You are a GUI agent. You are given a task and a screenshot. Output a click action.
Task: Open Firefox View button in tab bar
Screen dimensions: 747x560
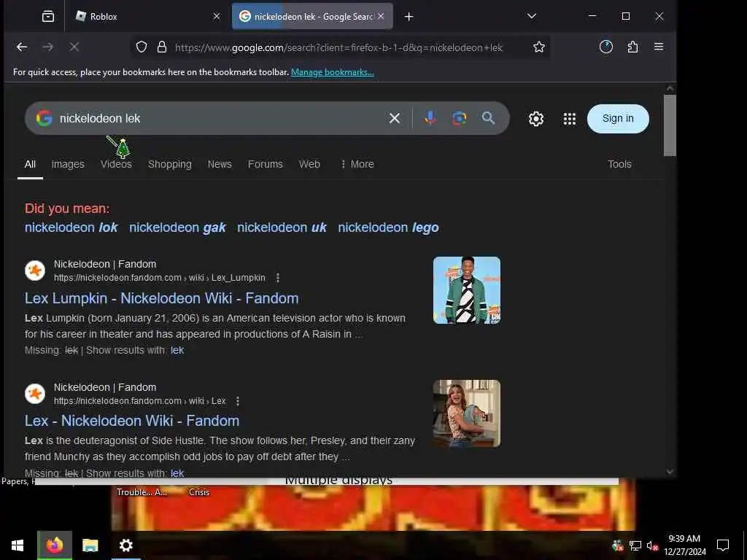(x=48, y=17)
